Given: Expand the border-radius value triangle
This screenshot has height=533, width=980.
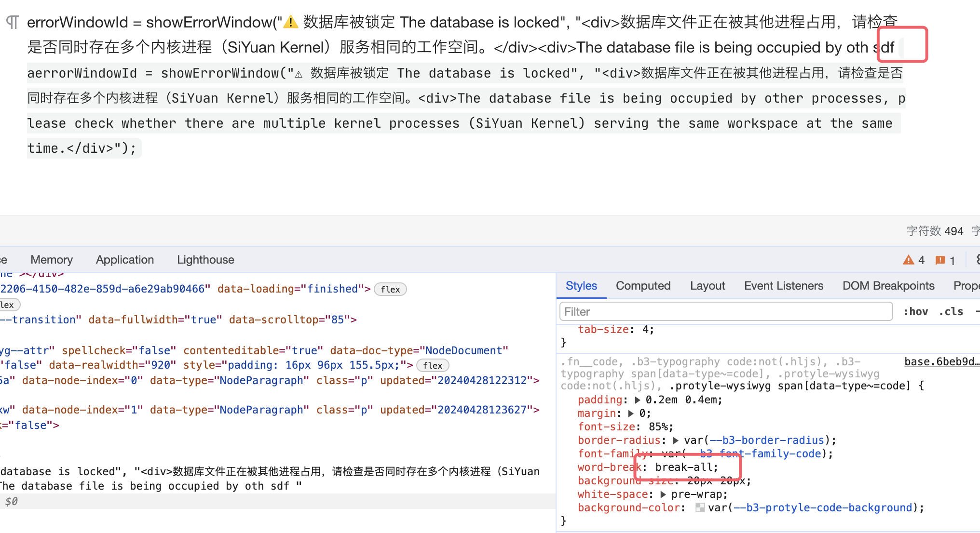Looking at the screenshot, I should click(676, 440).
